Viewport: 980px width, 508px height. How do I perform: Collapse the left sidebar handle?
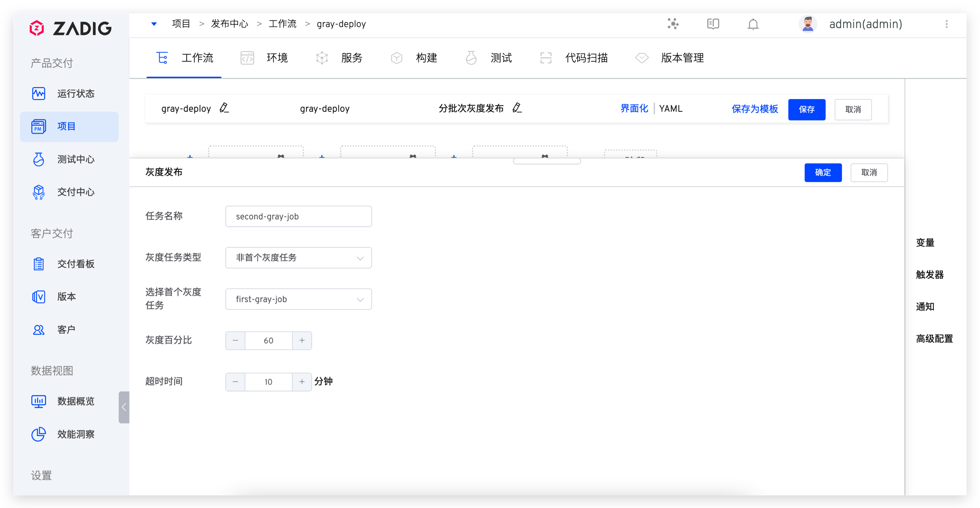click(x=124, y=407)
